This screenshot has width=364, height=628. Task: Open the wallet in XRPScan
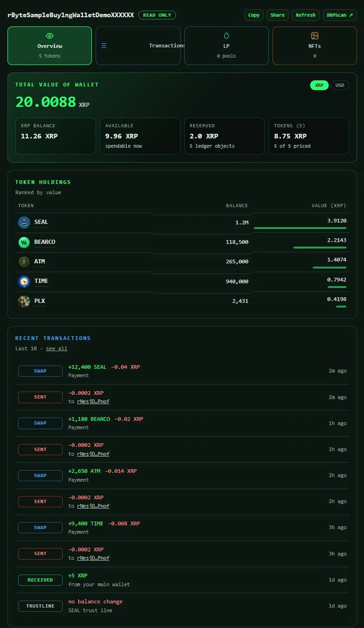pos(340,15)
